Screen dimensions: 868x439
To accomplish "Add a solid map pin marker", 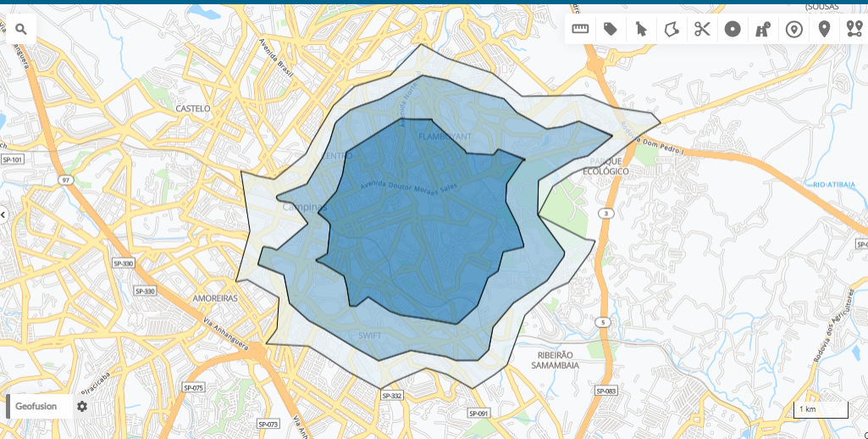I will [x=824, y=30].
